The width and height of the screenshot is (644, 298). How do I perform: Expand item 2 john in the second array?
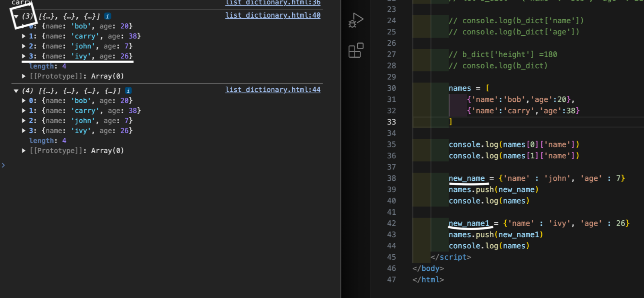tap(24, 121)
